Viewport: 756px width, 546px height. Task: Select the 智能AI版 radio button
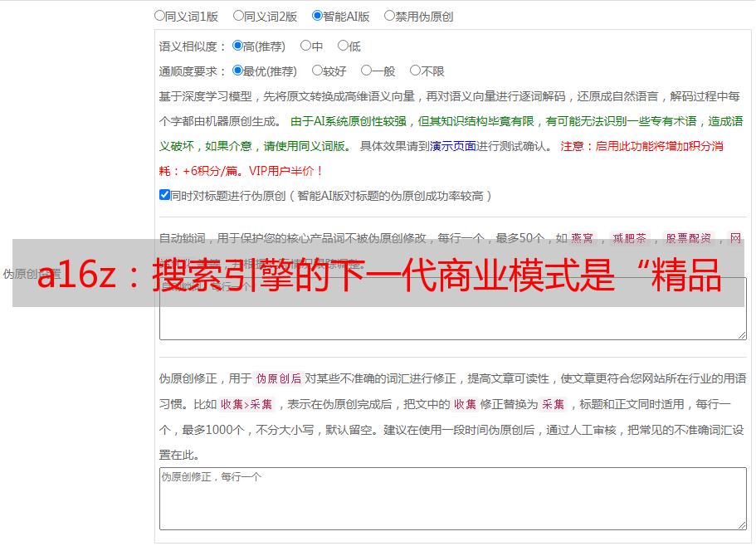click(317, 16)
